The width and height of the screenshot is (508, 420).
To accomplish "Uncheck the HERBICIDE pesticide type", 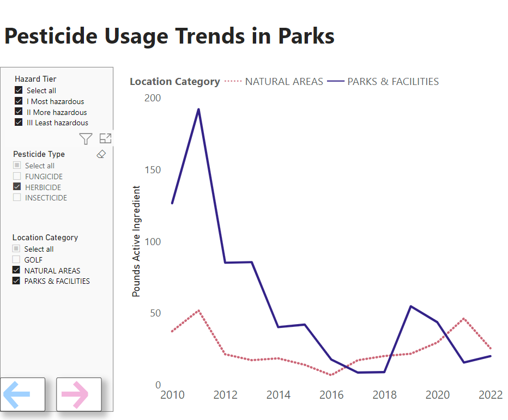I will coord(17,187).
